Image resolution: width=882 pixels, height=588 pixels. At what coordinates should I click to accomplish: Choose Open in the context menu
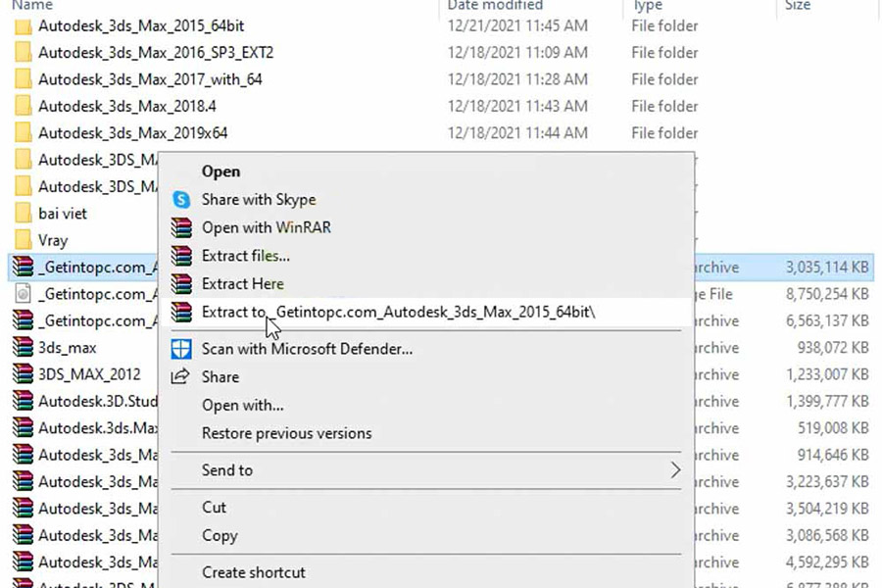220,171
